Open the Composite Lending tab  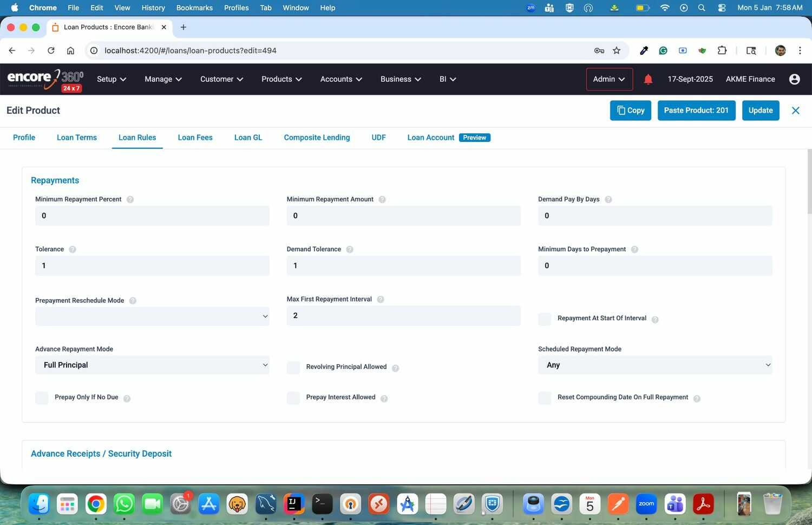point(317,138)
